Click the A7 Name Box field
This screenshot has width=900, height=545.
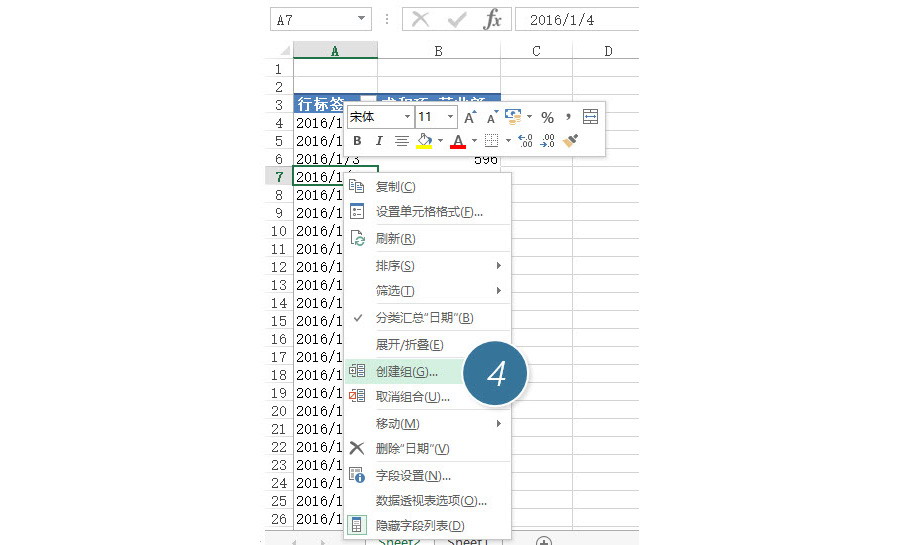point(321,20)
